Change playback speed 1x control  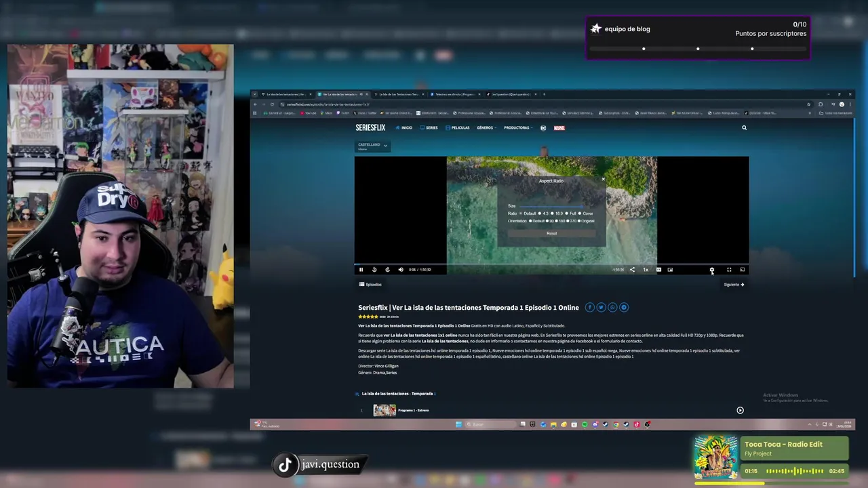(x=646, y=270)
